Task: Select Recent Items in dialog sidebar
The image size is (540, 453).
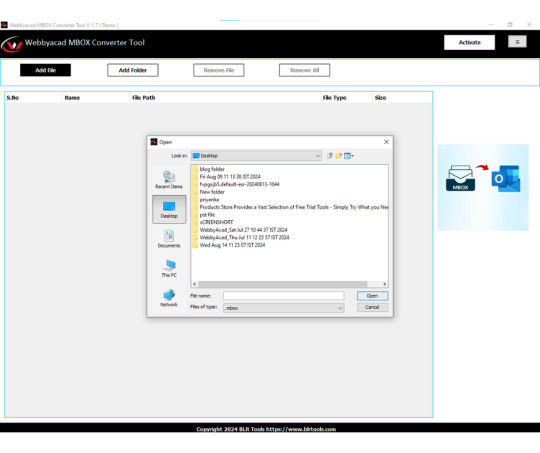Action: pyautogui.click(x=169, y=180)
